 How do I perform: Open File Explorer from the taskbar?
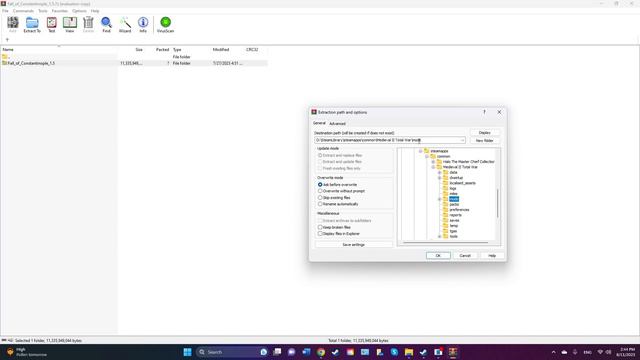[x=409, y=352]
